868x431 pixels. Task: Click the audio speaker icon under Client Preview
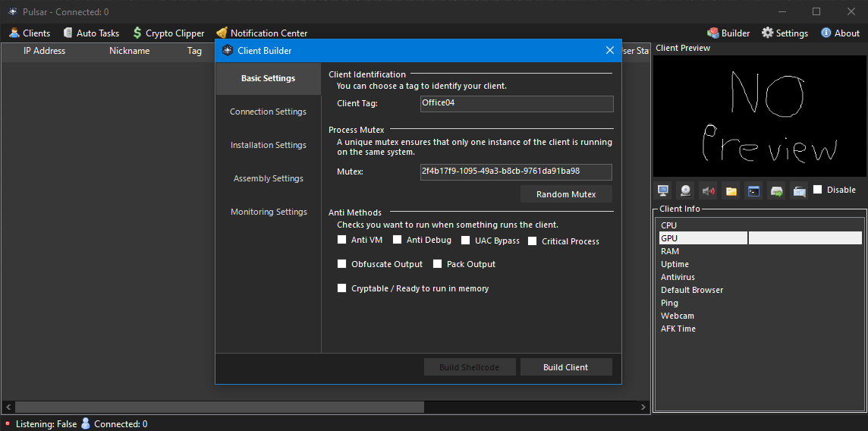pyautogui.click(x=708, y=191)
